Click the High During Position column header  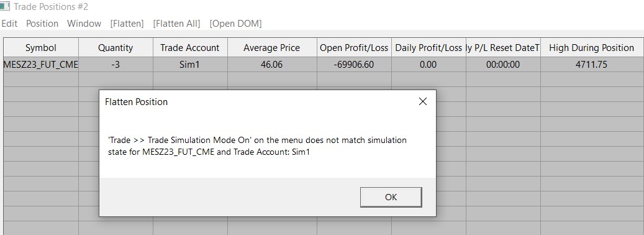click(591, 48)
